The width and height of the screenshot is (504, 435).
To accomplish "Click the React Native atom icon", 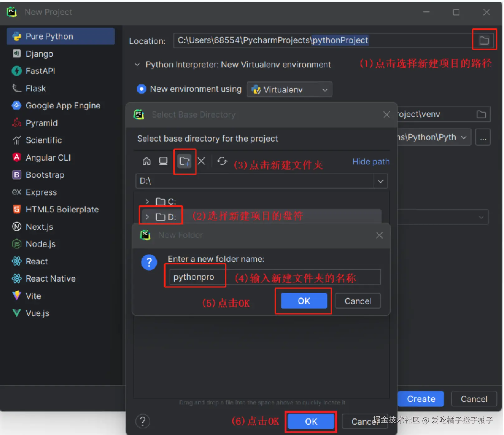I will pyautogui.click(x=17, y=278).
